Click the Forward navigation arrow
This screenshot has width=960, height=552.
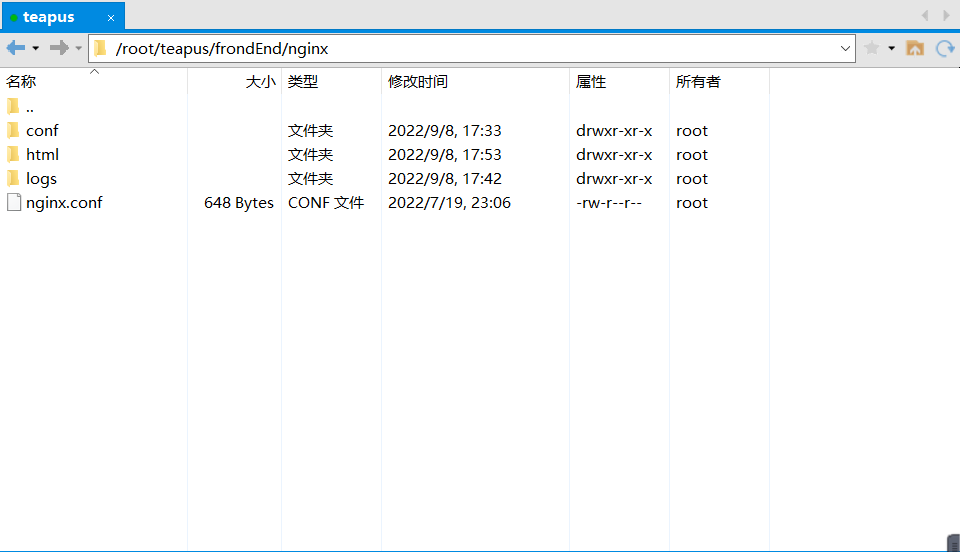59,48
